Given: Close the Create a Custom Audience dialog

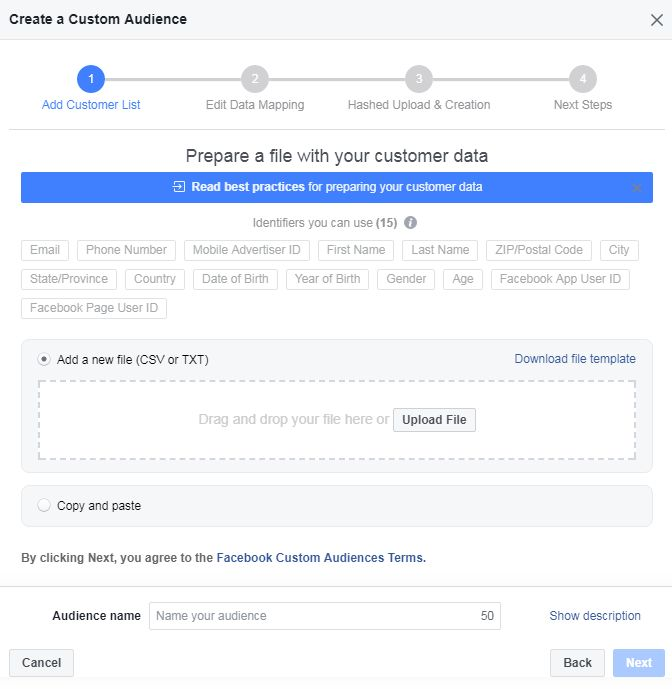Looking at the screenshot, I should (657, 20).
